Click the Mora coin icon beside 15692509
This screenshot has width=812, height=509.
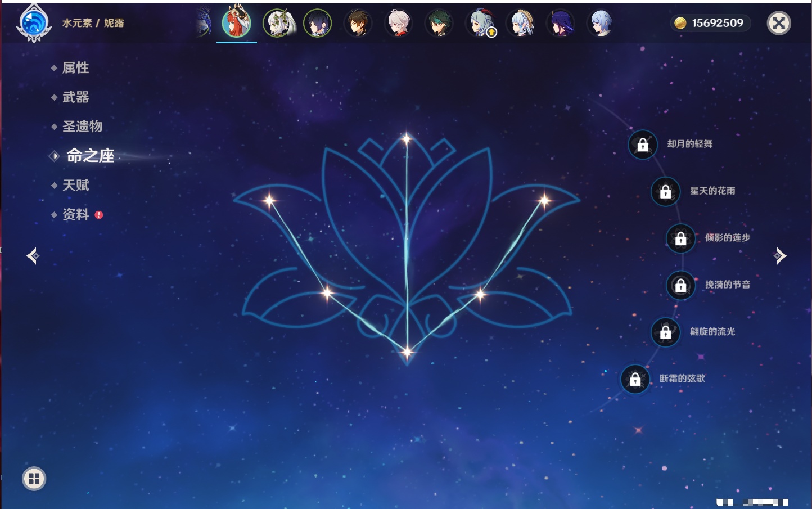(x=680, y=23)
